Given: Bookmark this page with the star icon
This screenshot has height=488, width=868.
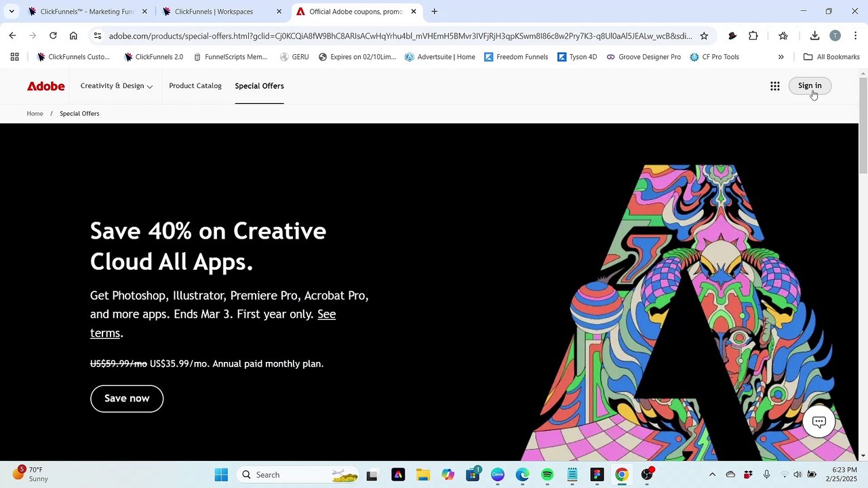Looking at the screenshot, I should click(704, 36).
